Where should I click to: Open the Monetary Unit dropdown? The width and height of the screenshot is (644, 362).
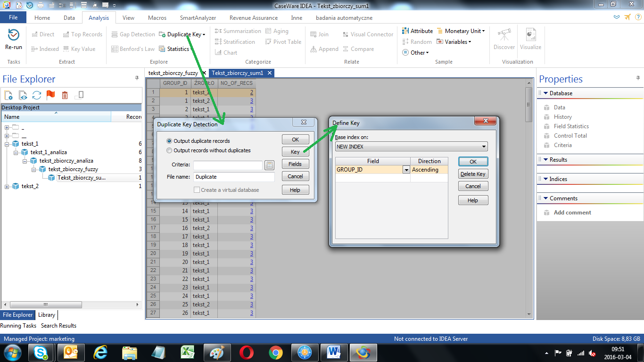click(461, 31)
